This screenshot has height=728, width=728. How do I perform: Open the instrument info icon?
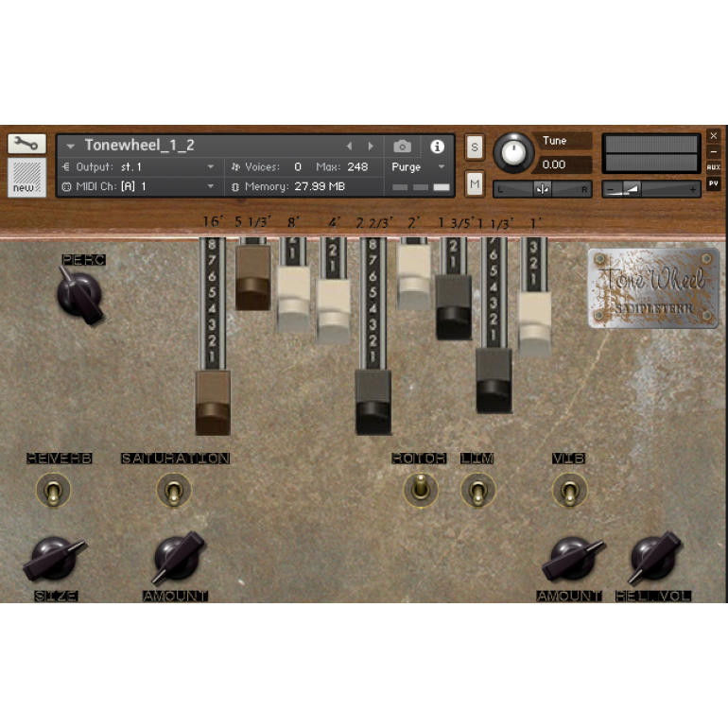point(436,147)
